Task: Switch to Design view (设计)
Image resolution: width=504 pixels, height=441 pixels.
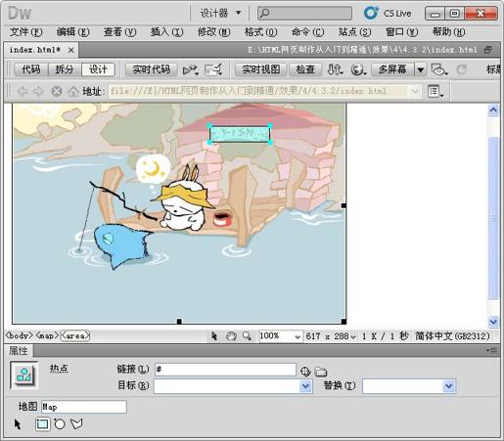Action: click(x=98, y=69)
